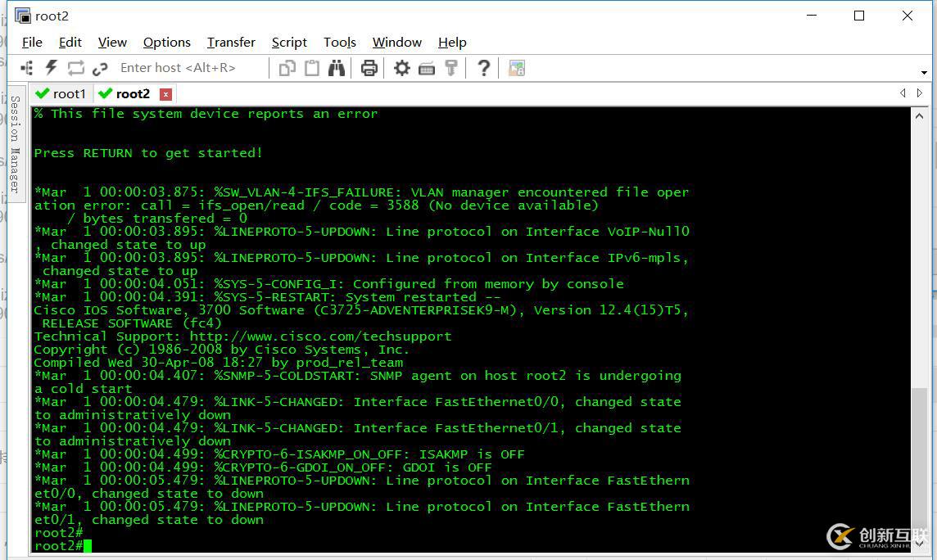Click the Print icon
This screenshot has height=560, width=937.
pyautogui.click(x=369, y=68)
